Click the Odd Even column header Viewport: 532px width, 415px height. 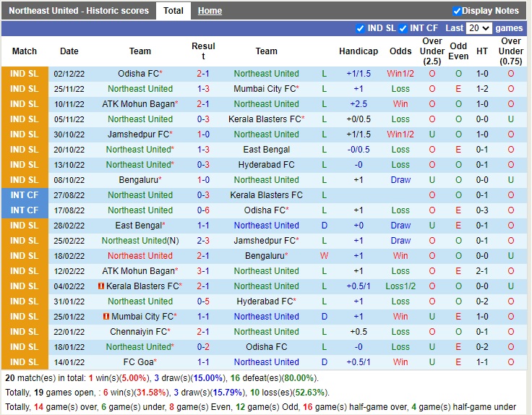pos(458,51)
